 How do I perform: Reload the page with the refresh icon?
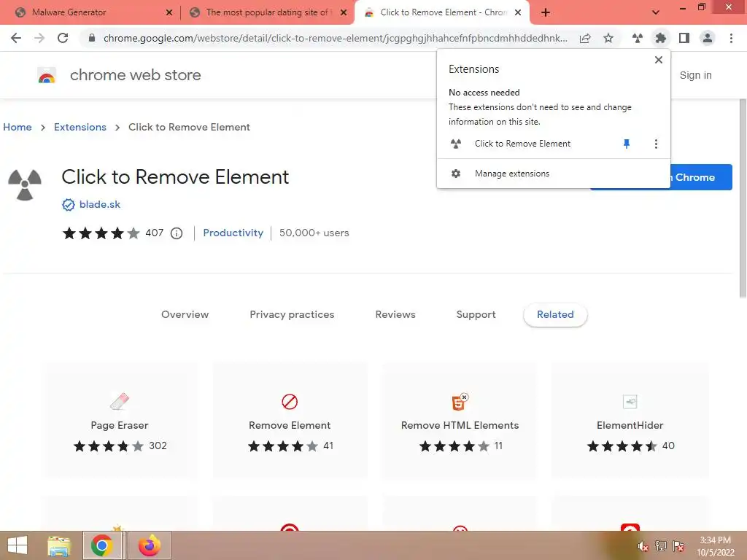63,38
